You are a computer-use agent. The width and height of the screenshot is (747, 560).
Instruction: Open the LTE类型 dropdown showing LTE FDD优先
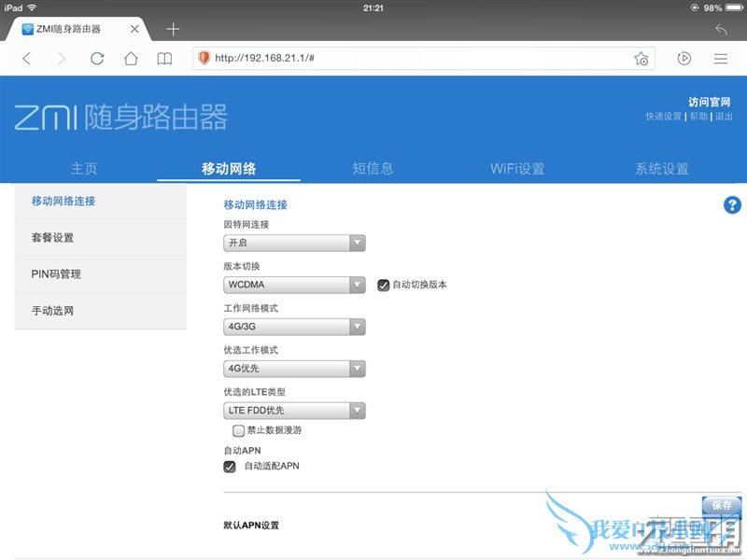pyautogui.click(x=294, y=411)
